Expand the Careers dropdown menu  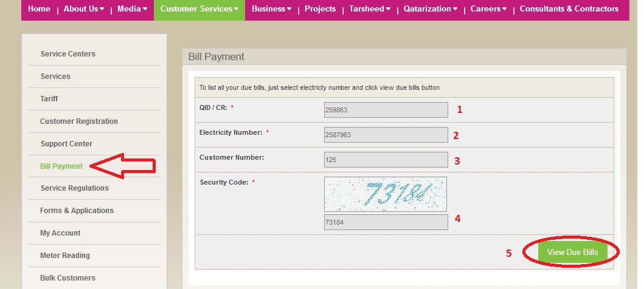[x=488, y=9]
